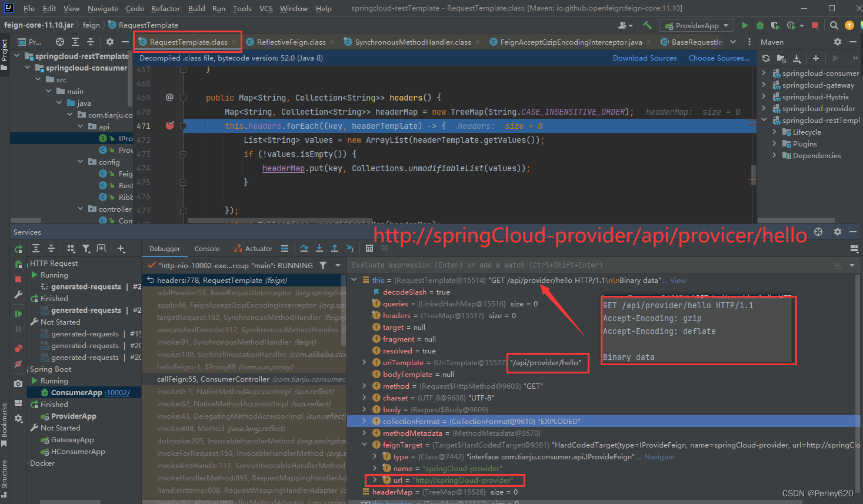Expand springcloud-consumer in Maven panel

[x=764, y=73]
